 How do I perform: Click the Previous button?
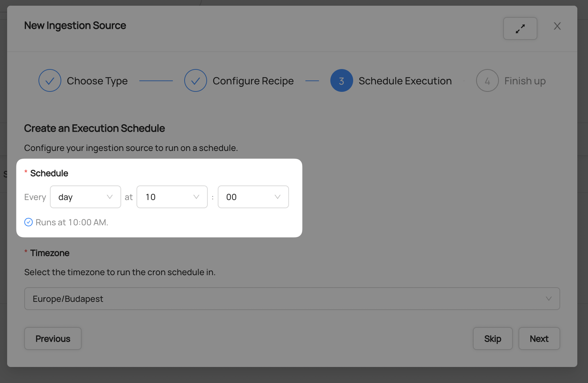click(53, 339)
